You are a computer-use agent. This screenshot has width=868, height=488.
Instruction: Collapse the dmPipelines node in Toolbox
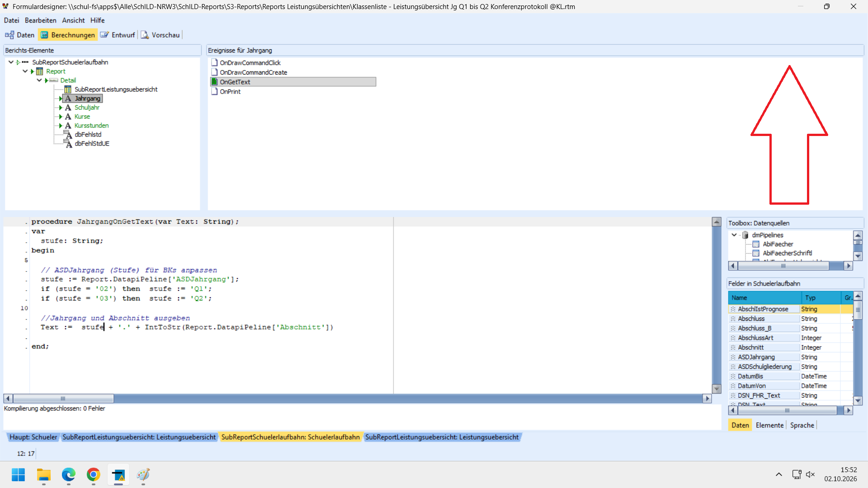pyautogui.click(x=734, y=235)
